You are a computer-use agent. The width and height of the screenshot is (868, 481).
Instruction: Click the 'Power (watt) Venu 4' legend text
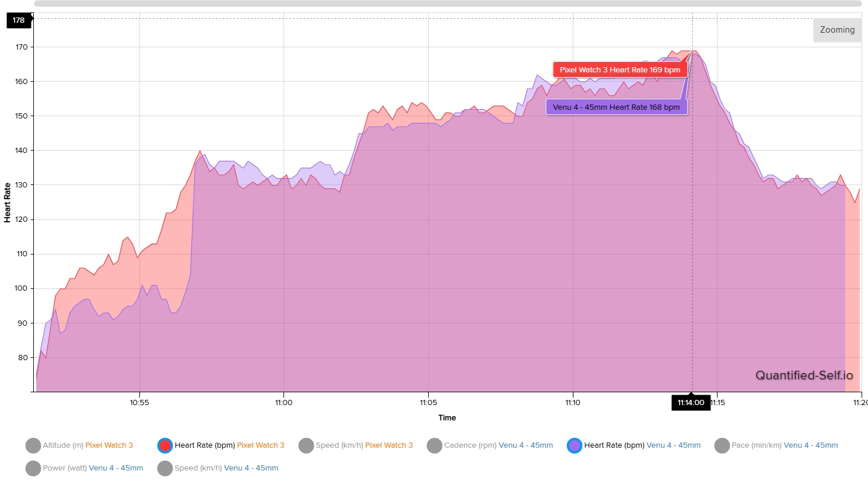(x=93, y=468)
